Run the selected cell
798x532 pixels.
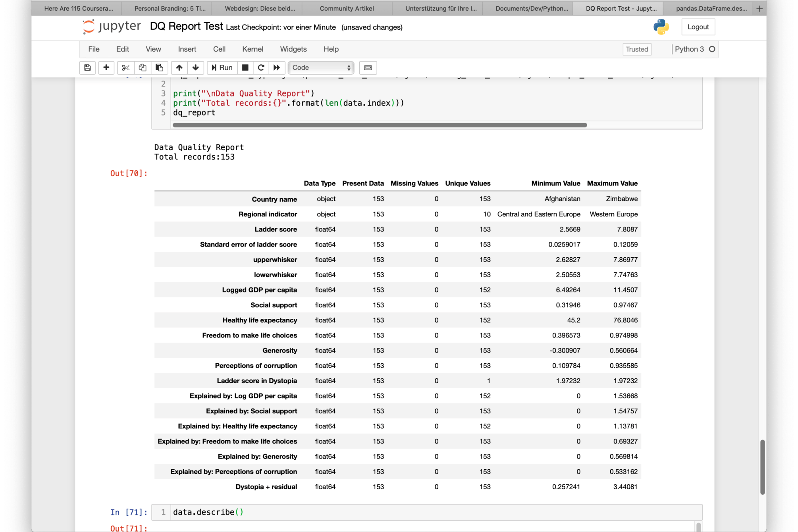[222, 67]
